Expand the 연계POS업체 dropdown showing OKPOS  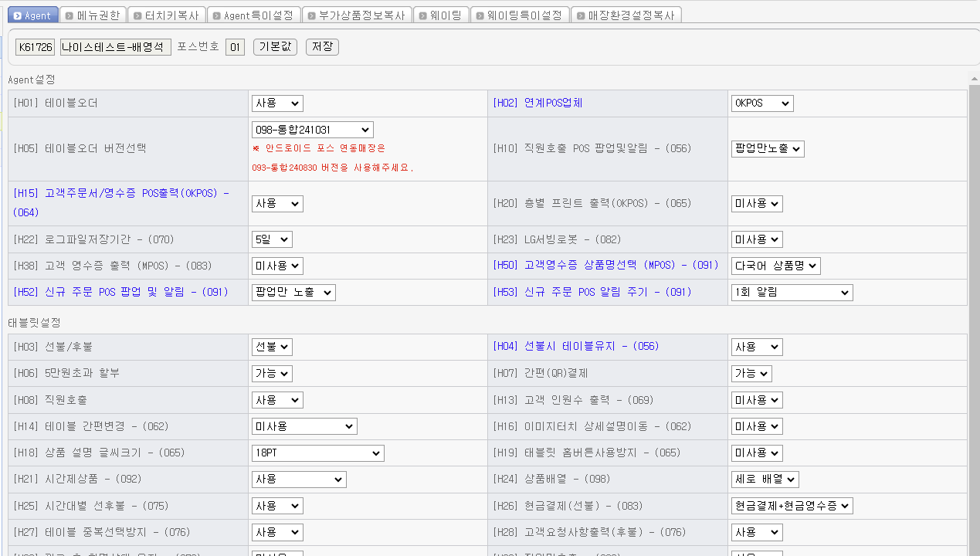761,103
